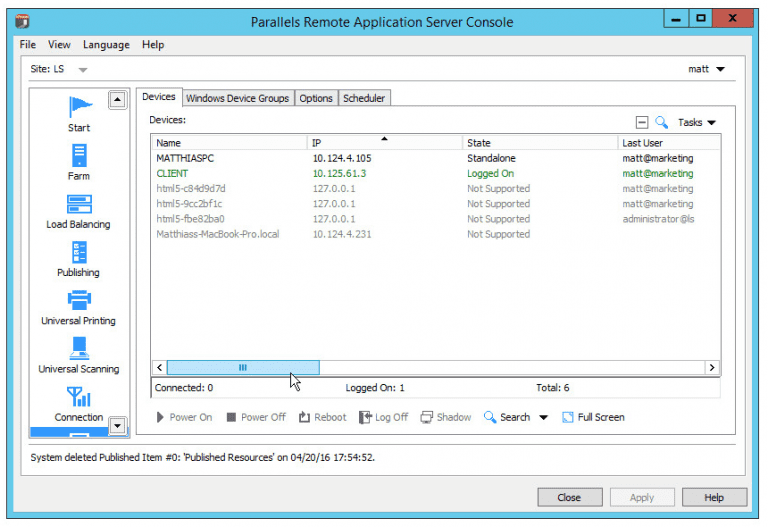Click the Connected: 0 status text
Screen dimensions: 768x527
[x=184, y=388]
